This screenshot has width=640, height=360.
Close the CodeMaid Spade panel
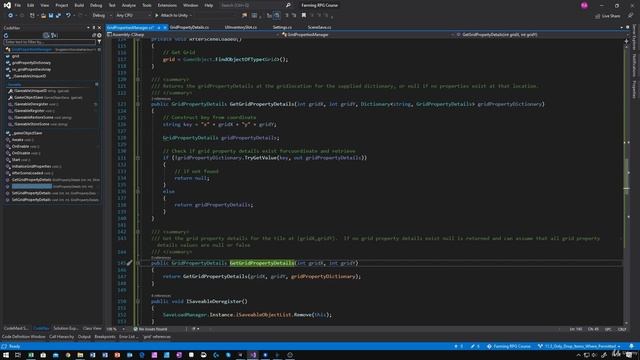[x=99, y=28]
